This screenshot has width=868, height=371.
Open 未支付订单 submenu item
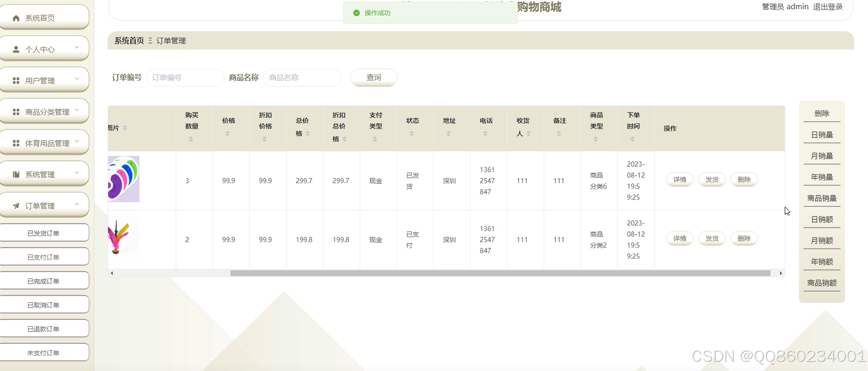[44, 352]
